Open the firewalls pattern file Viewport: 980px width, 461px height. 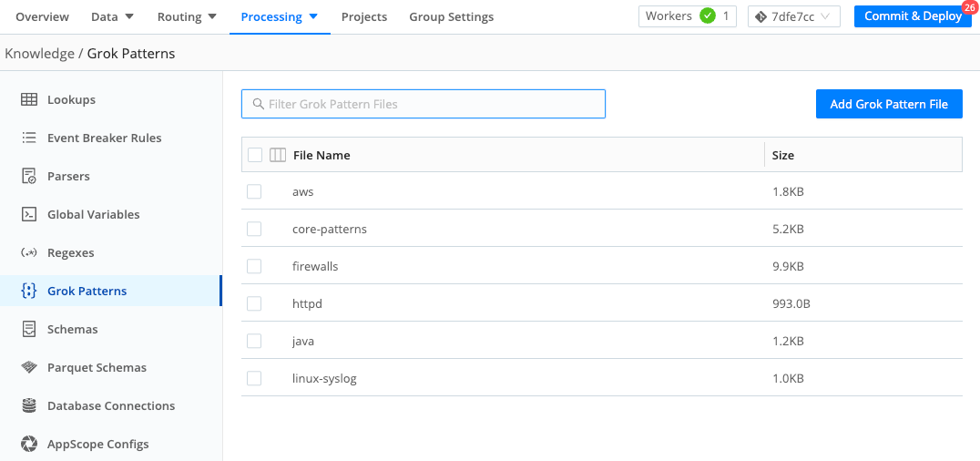pyautogui.click(x=315, y=266)
